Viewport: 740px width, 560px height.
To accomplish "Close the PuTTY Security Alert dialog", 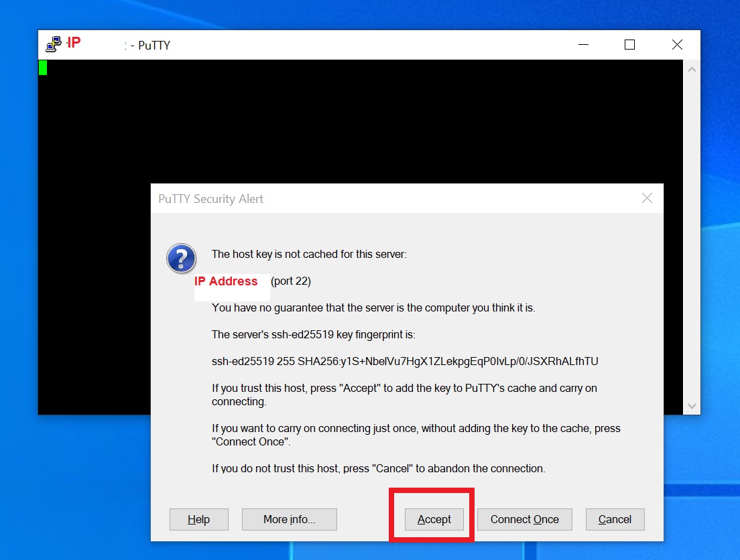I will tap(647, 198).
